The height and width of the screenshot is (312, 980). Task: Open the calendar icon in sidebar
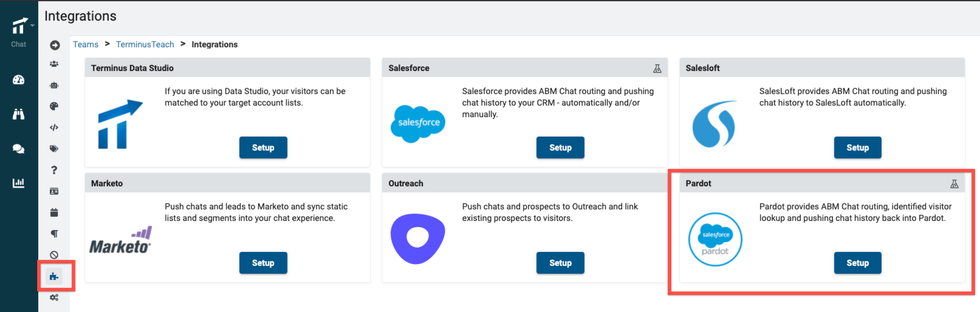click(54, 212)
